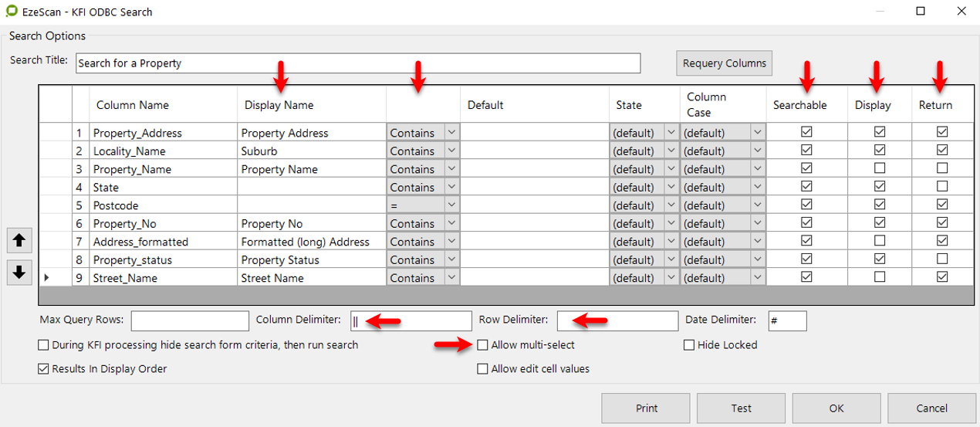Toggle Display checkbox for Property_Name row
This screenshot has height=427, width=980.
pos(879,168)
